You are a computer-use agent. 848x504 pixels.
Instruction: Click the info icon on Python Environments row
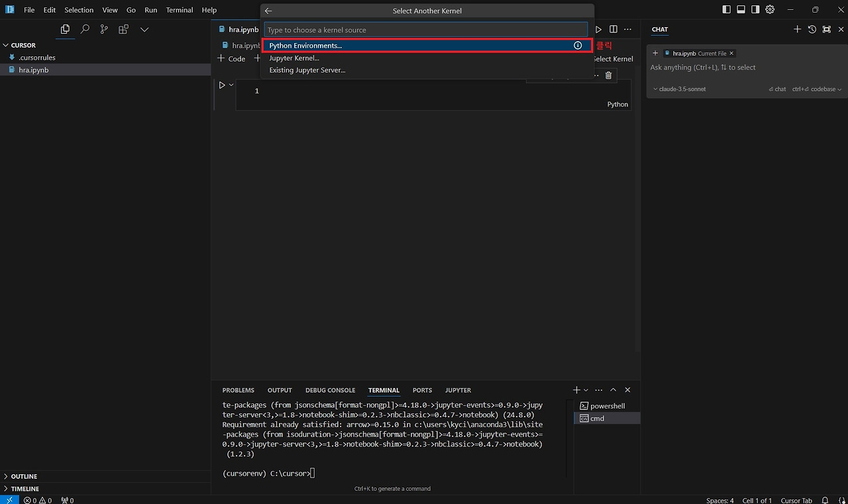578,46
